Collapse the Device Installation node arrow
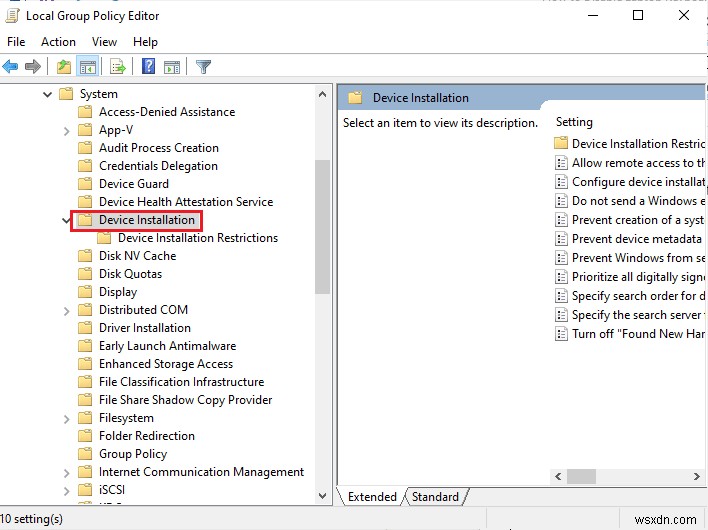 click(x=66, y=220)
